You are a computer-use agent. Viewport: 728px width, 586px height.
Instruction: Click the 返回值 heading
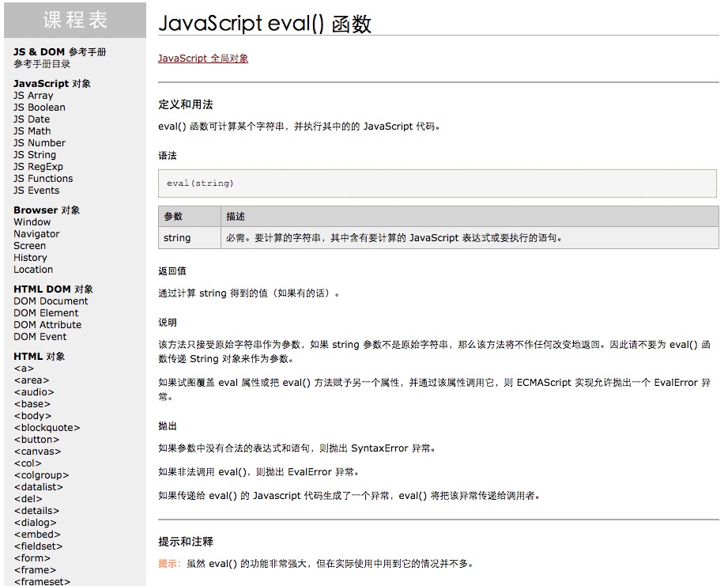(x=172, y=270)
